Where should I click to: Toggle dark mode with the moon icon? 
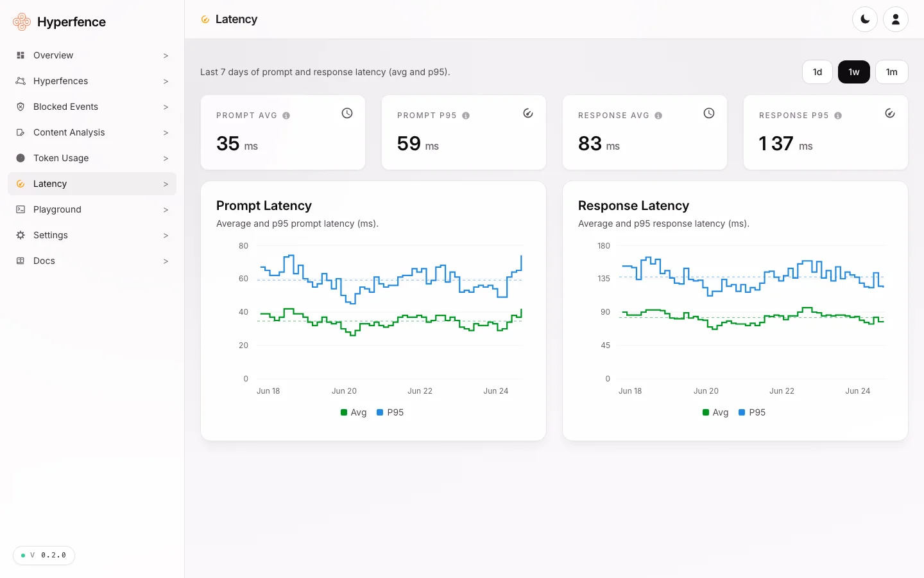pos(865,19)
